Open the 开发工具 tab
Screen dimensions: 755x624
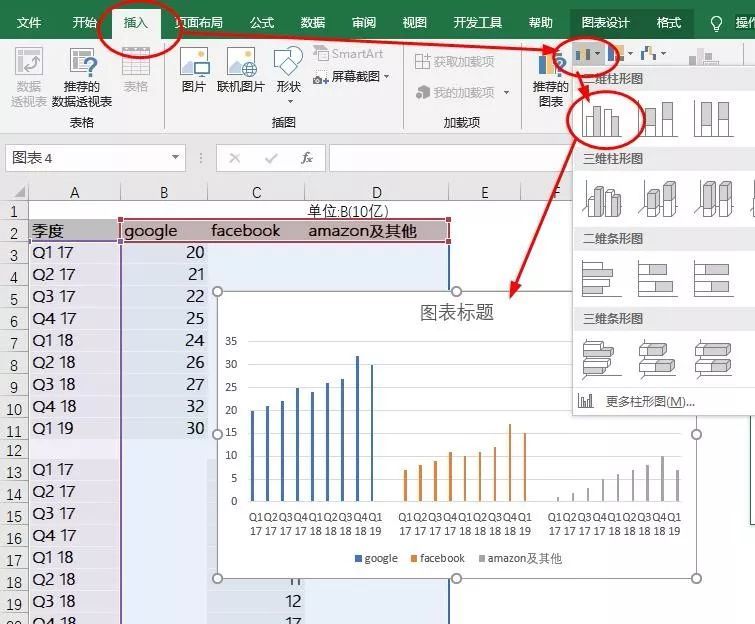(478, 23)
